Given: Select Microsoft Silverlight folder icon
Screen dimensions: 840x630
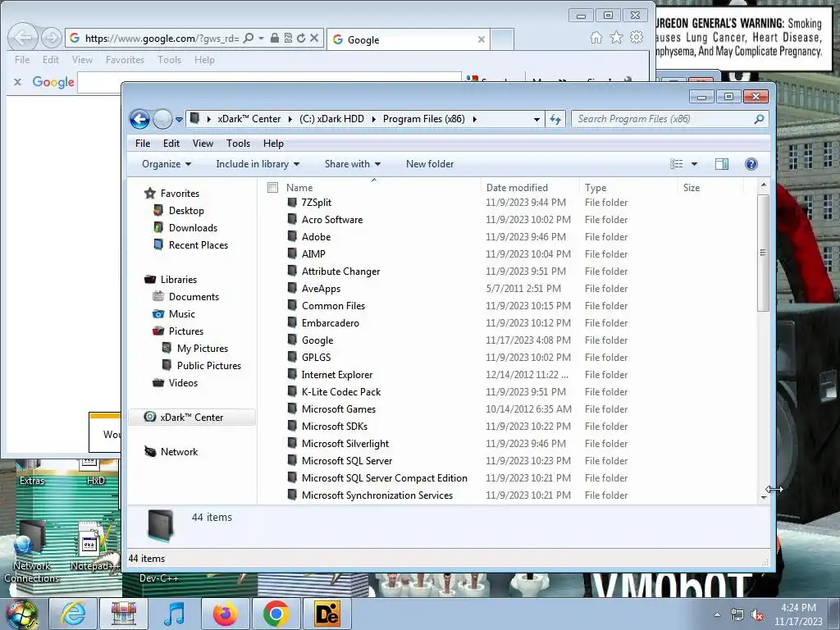Looking at the screenshot, I should pyautogui.click(x=292, y=443).
